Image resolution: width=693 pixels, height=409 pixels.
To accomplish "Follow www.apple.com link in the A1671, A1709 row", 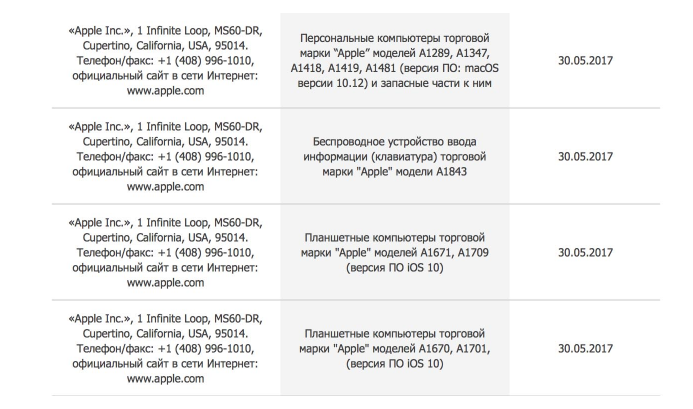I will [166, 283].
